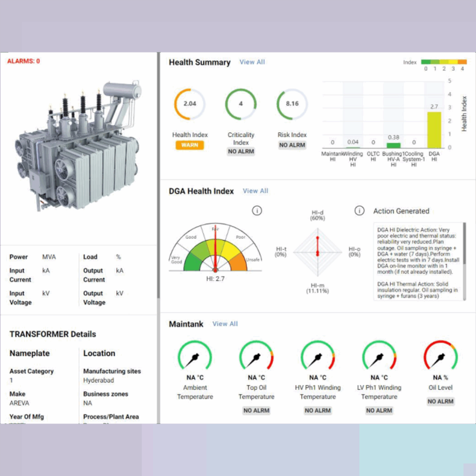
Task: Open View All for Maintank section
Action: (x=225, y=324)
